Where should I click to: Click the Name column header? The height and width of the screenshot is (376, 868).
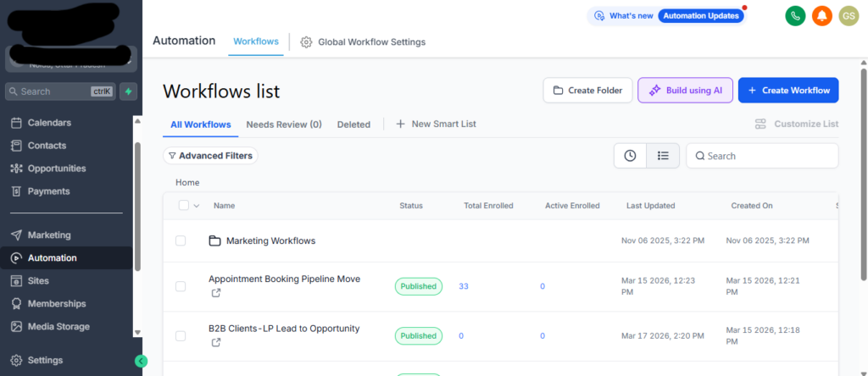click(224, 206)
